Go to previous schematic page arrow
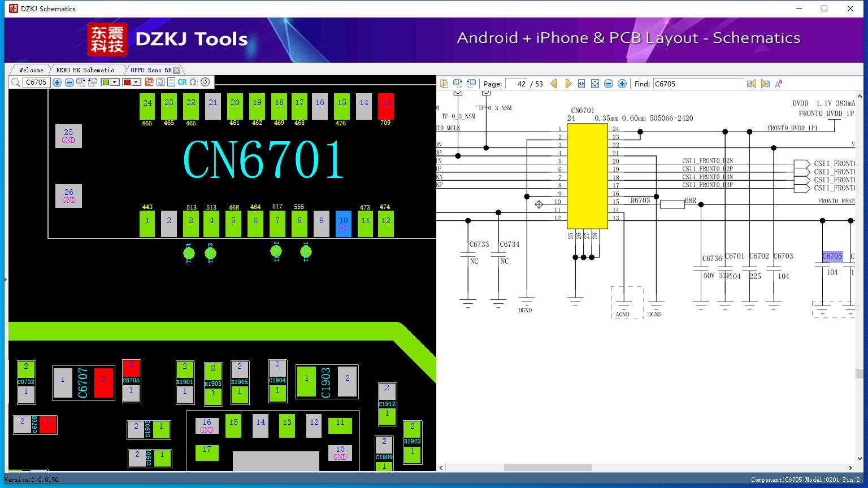The width and height of the screenshot is (868, 488). pos(554,84)
